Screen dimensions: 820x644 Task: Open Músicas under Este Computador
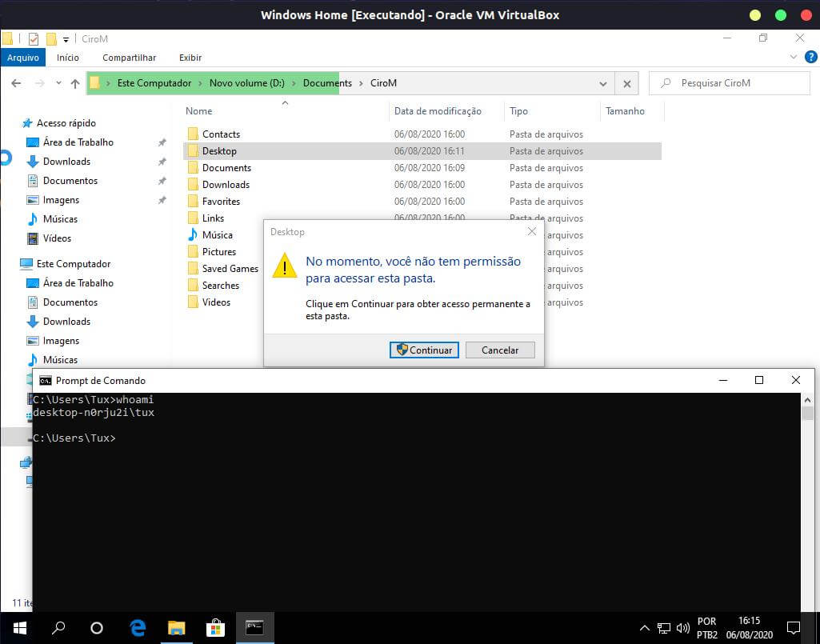tap(60, 360)
